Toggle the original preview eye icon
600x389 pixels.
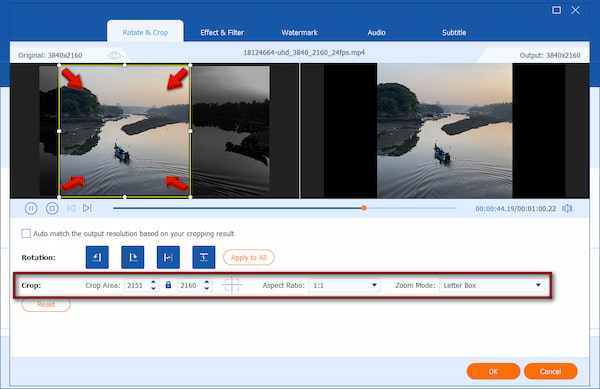pyautogui.click(x=114, y=55)
